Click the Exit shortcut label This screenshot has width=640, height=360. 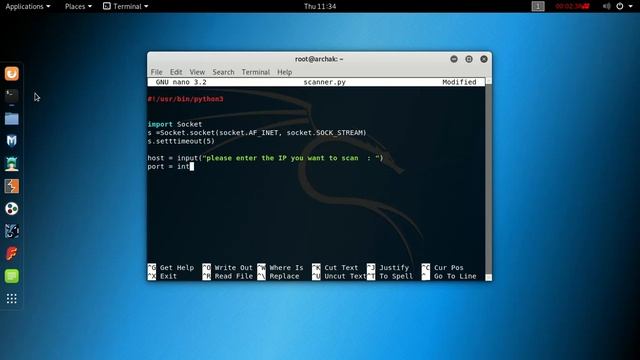168,276
